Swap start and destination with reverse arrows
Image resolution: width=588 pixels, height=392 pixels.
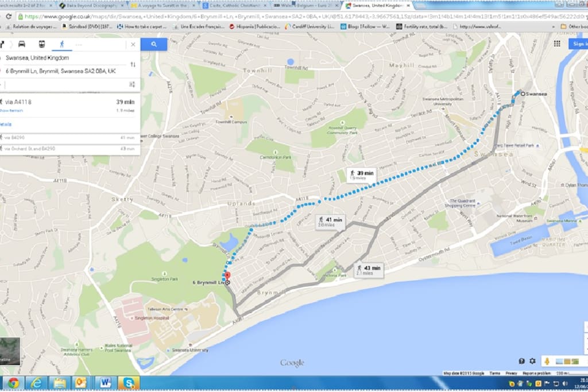click(x=133, y=64)
